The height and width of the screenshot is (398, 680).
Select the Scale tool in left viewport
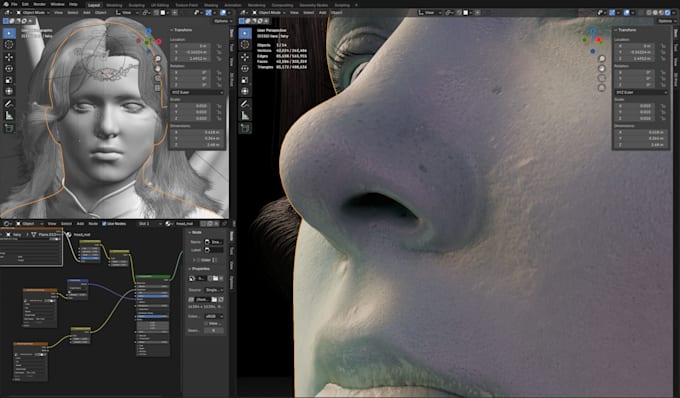[x=9, y=80]
